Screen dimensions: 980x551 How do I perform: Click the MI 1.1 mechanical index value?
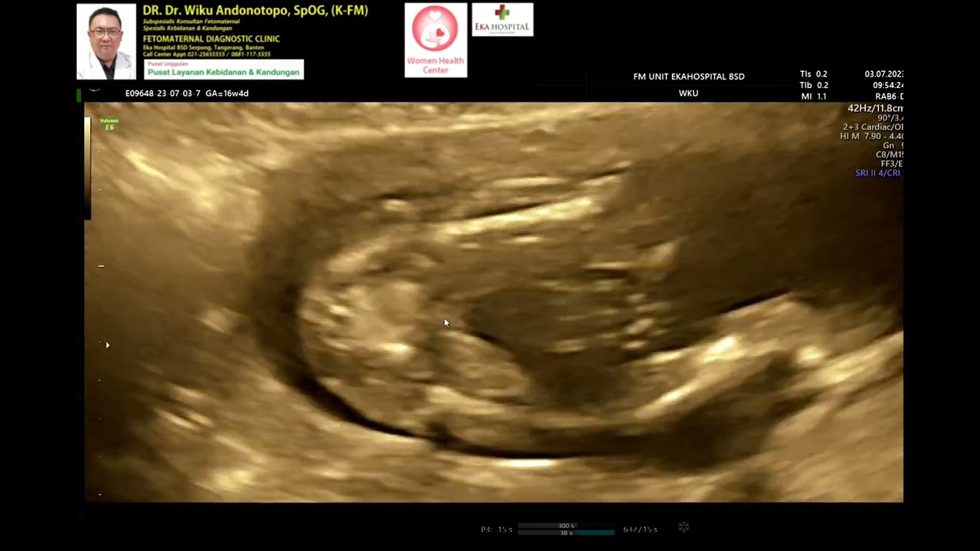pyautogui.click(x=813, y=97)
